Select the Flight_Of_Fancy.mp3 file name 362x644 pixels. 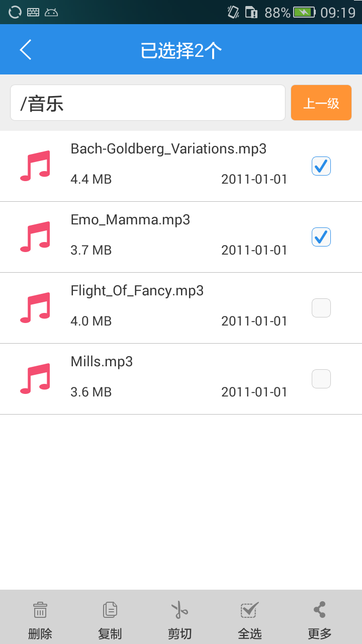pyautogui.click(x=137, y=291)
